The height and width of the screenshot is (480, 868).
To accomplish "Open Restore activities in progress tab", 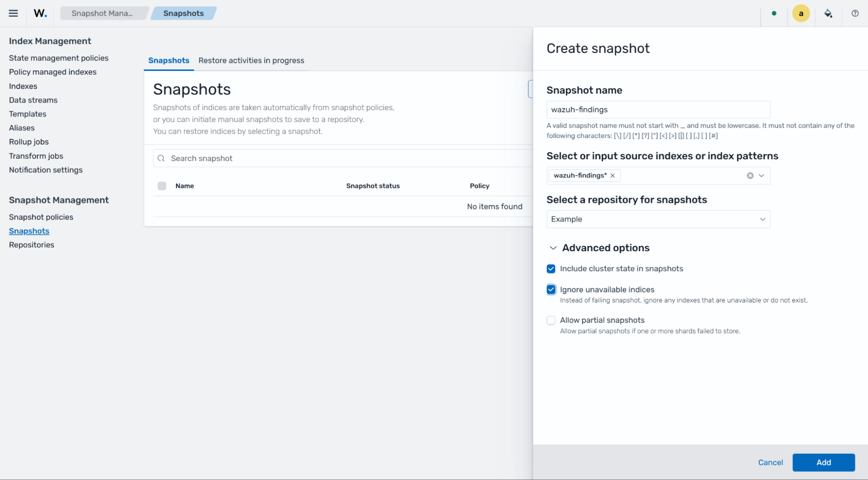I will pyautogui.click(x=251, y=60).
